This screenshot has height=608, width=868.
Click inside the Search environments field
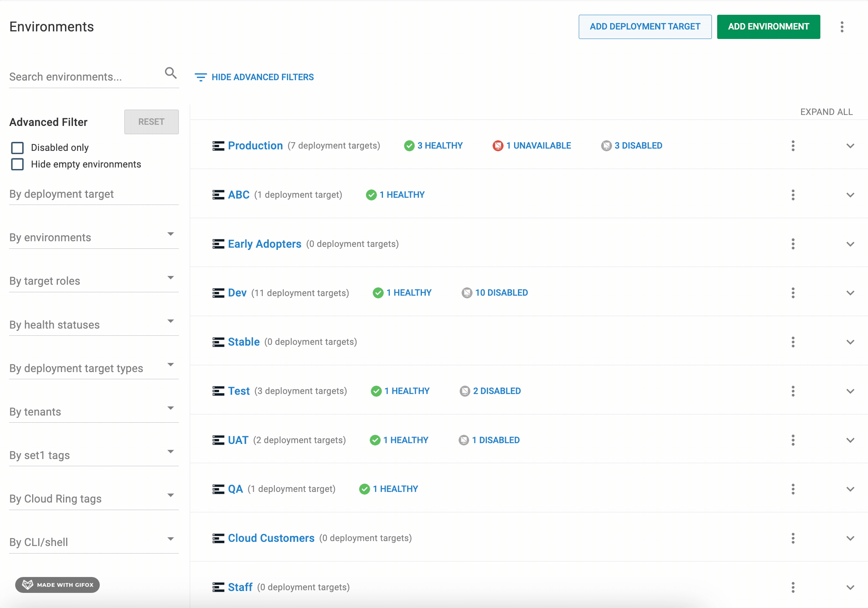pyautogui.click(x=76, y=76)
